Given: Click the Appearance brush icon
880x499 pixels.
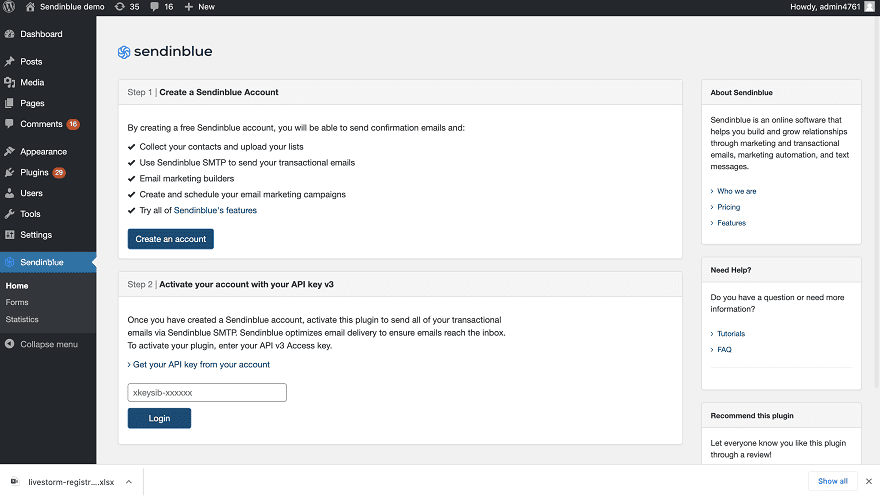Looking at the screenshot, I should coord(10,152).
